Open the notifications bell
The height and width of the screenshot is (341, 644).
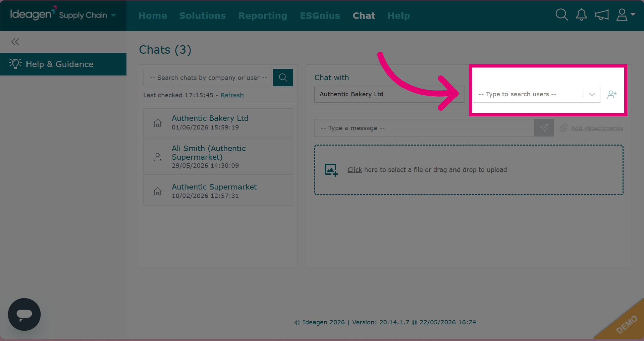coord(581,15)
